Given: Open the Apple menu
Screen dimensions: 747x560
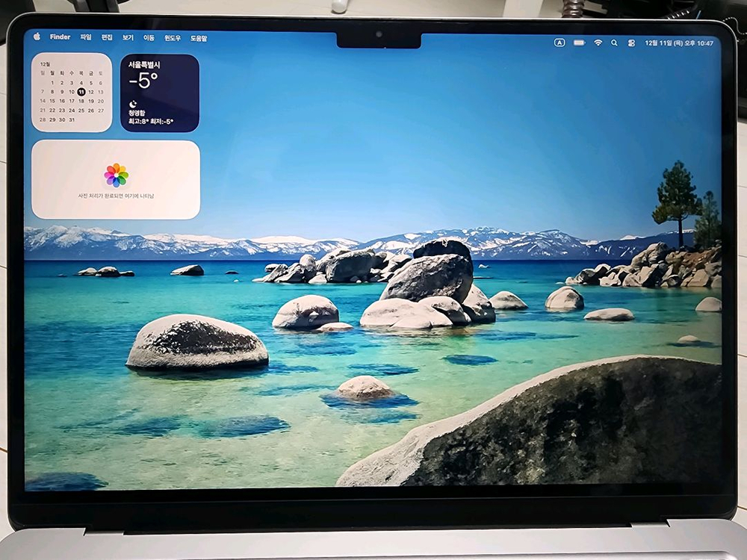Looking at the screenshot, I should tap(35, 36).
